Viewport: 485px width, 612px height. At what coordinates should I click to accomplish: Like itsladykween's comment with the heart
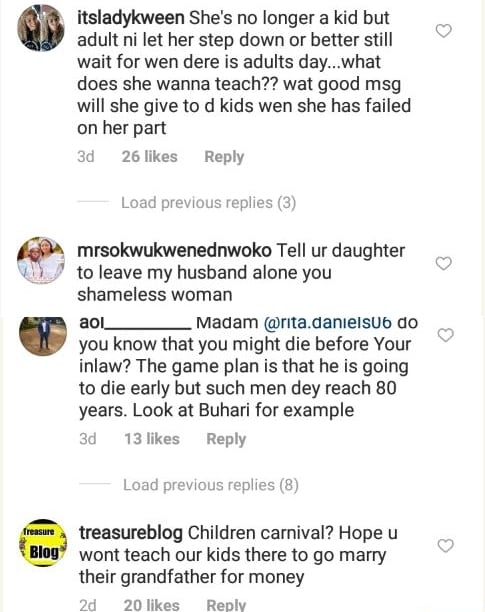point(443,31)
